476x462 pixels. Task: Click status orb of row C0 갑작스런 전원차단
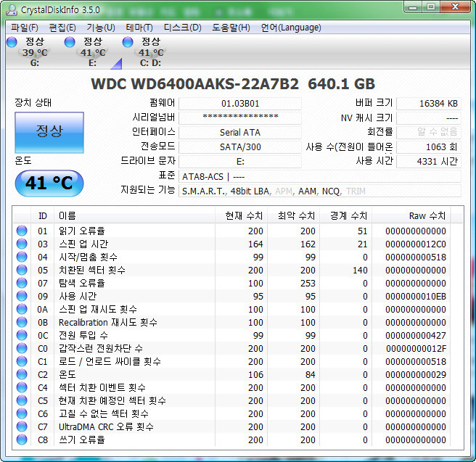(22, 348)
